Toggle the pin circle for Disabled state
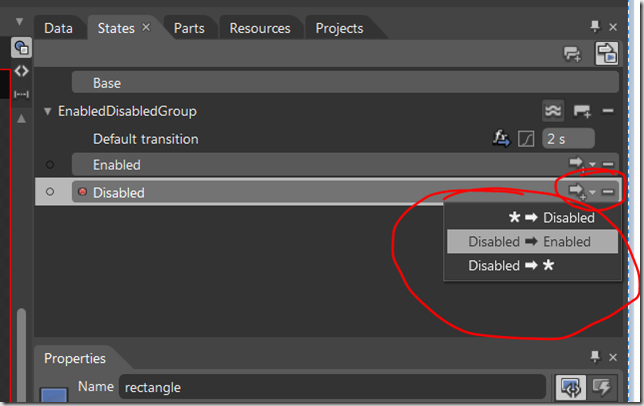This screenshot has height=406, width=644. click(x=50, y=192)
